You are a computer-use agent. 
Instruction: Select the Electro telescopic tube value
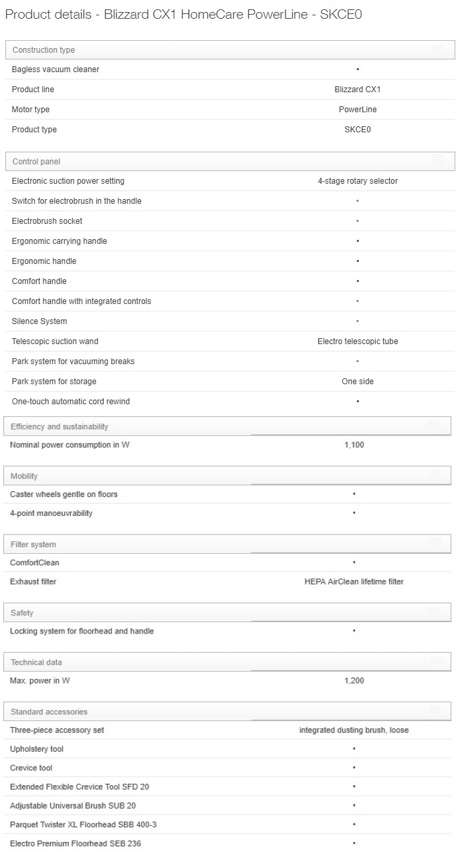pos(357,341)
